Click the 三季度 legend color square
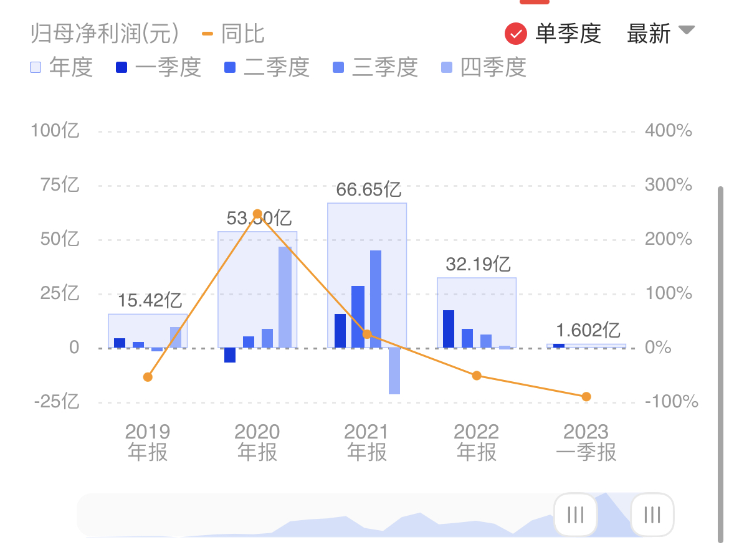Image resolution: width=729 pixels, height=560 pixels. (339, 67)
